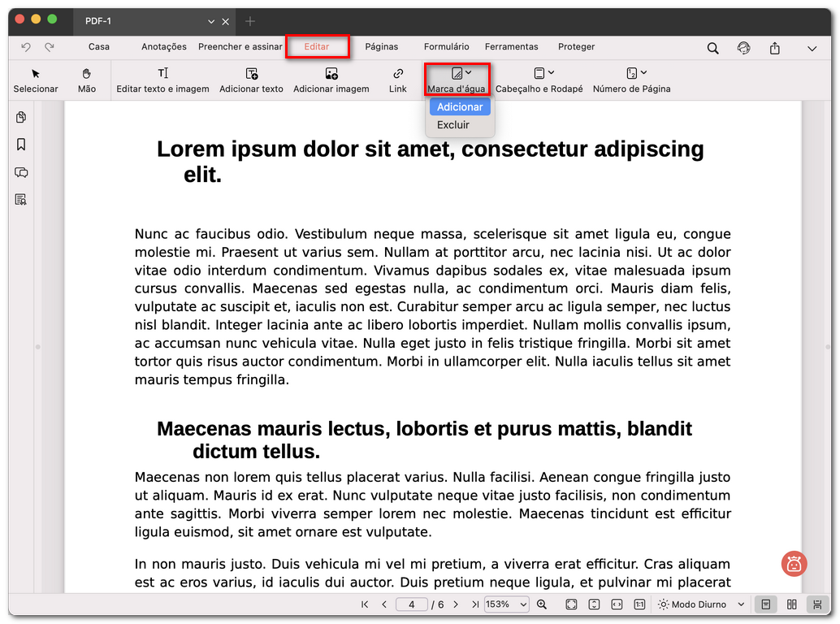Select the Adicionar imagem tool
Viewport: 840px width, 624px height.
point(331,79)
